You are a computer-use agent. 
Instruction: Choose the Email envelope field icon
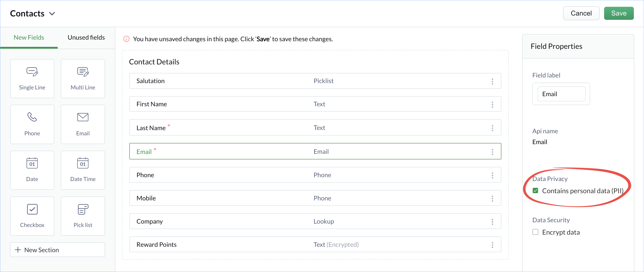tap(83, 117)
